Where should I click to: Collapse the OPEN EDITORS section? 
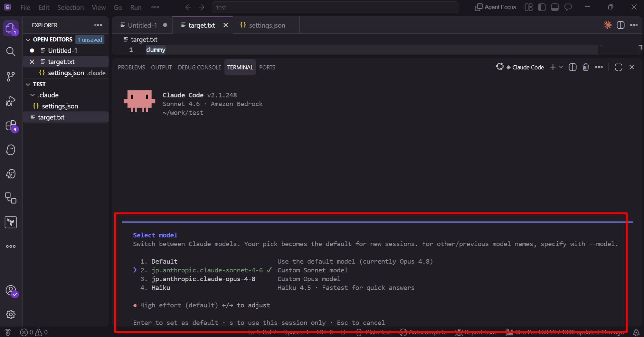(28, 40)
